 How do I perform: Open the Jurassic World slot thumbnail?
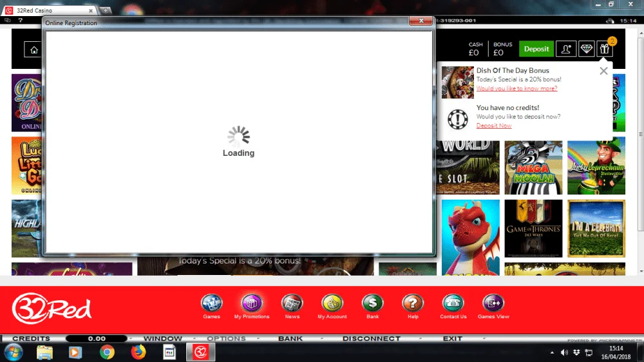468,167
